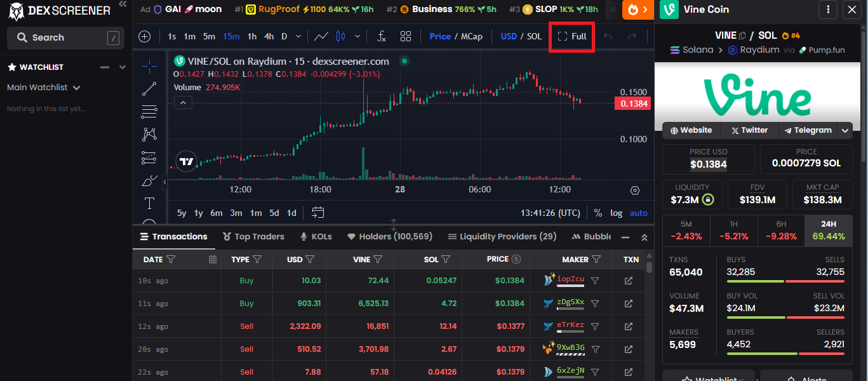This screenshot has height=381, width=868.
Task: Toggle percent scale on chart
Action: 598,213
